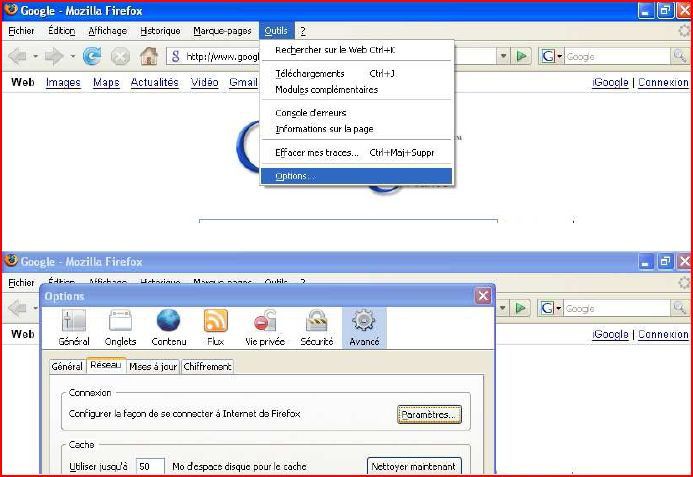Click the cache size field showing 50

(150, 466)
